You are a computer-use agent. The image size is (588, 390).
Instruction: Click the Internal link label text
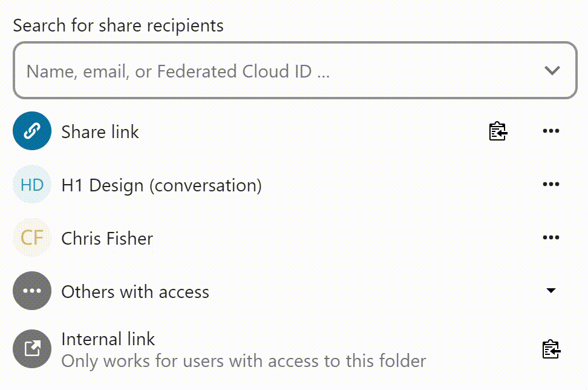[108, 339]
